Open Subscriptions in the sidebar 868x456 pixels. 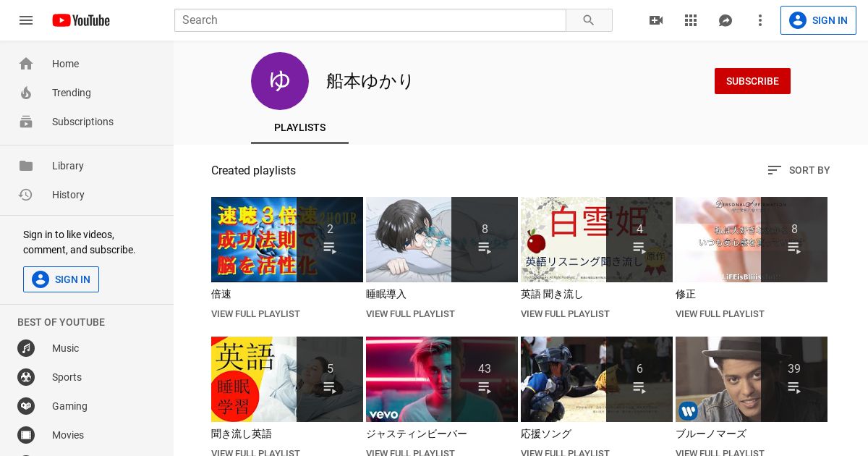pyautogui.click(x=87, y=122)
